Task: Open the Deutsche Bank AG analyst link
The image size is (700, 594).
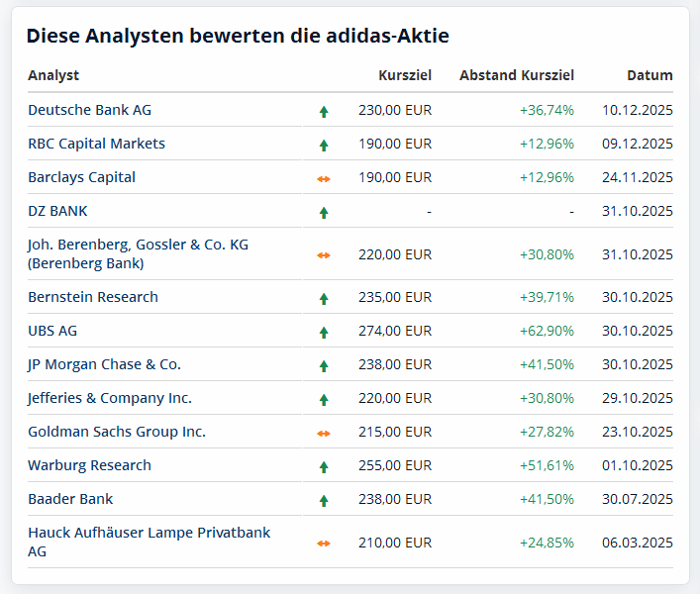Action: 90,110
